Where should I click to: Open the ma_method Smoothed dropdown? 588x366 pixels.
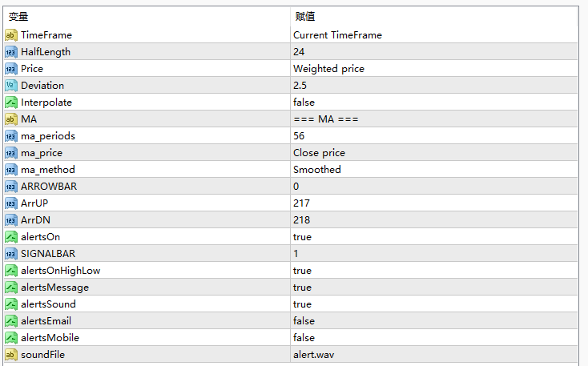317,170
